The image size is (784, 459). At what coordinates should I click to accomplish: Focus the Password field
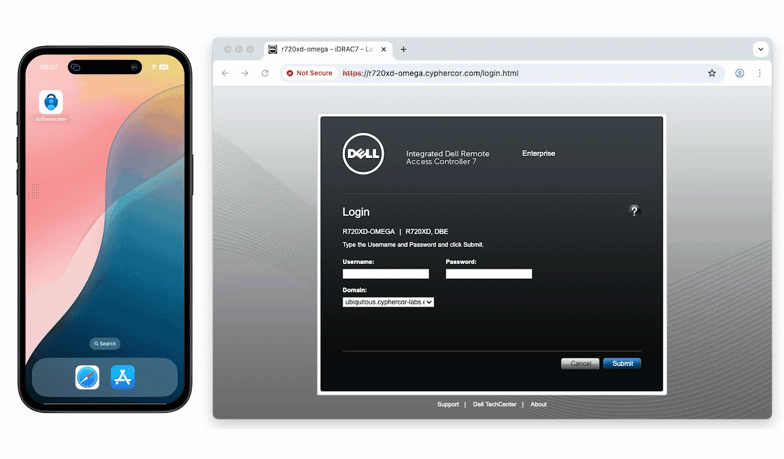pyautogui.click(x=488, y=274)
